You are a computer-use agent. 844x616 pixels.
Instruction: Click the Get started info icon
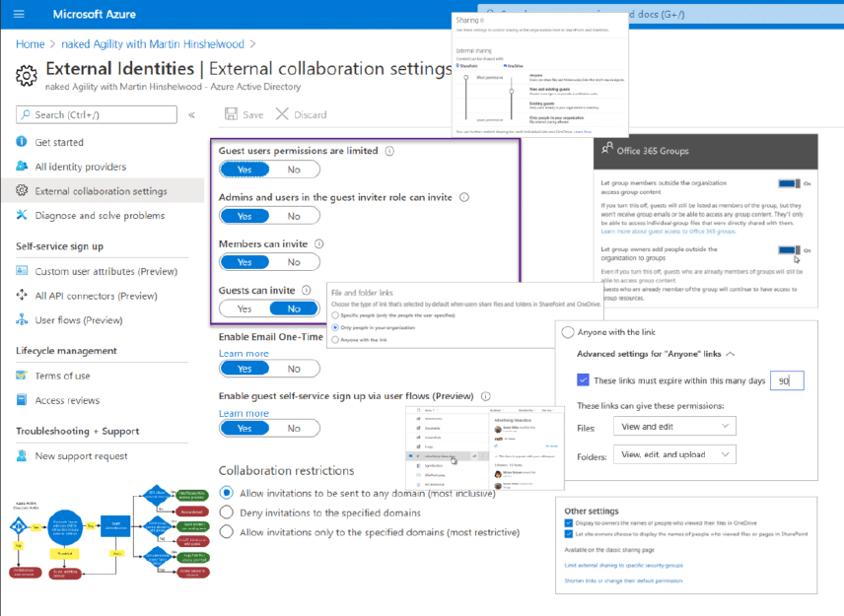point(22,142)
